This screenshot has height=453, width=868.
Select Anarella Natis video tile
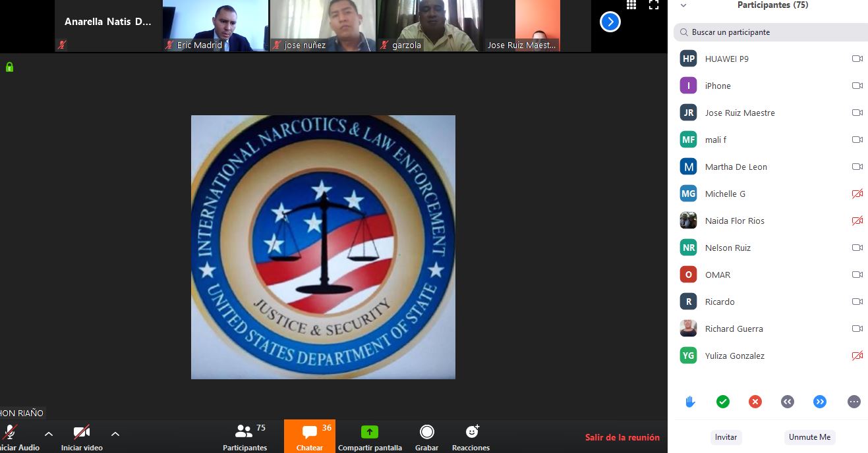[x=108, y=26]
